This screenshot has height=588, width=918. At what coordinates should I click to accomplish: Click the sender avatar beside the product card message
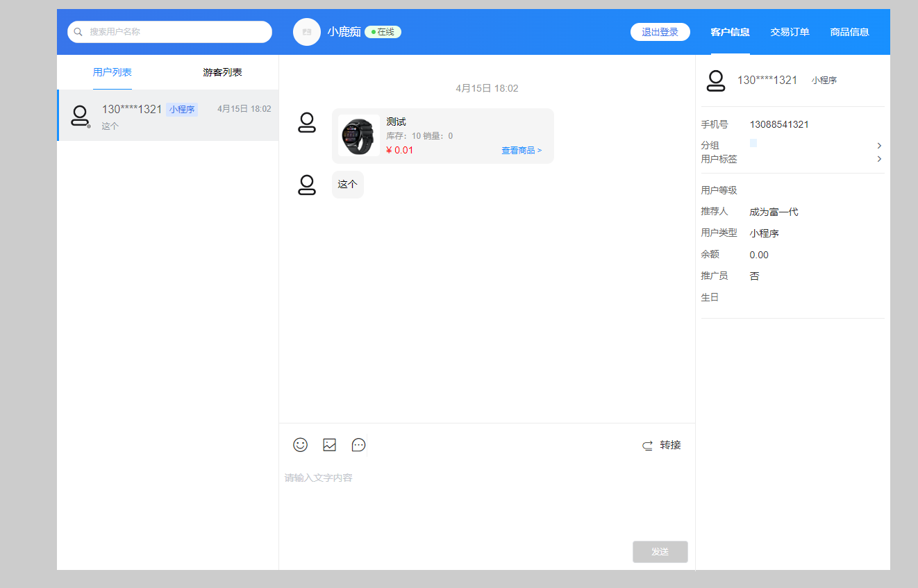(x=307, y=123)
